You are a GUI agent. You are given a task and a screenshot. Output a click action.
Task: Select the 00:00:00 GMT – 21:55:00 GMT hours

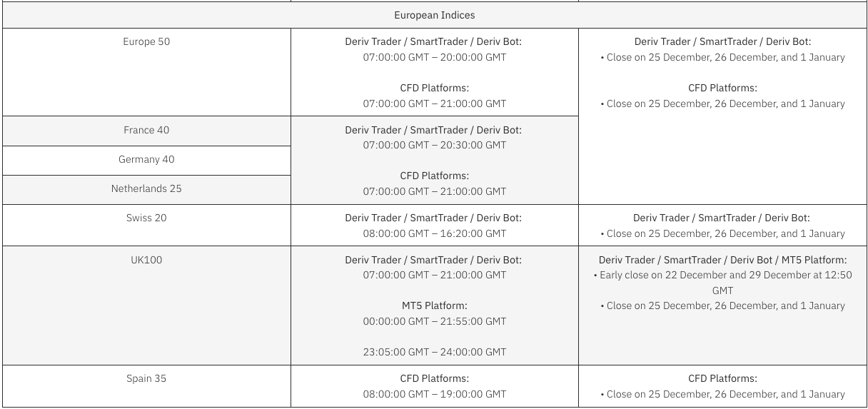coord(434,321)
